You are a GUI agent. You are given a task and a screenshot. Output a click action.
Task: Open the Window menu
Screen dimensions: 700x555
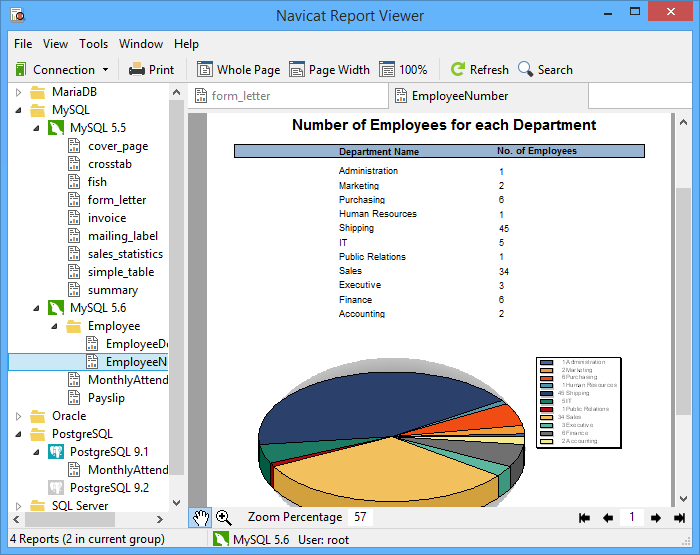point(141,44)
